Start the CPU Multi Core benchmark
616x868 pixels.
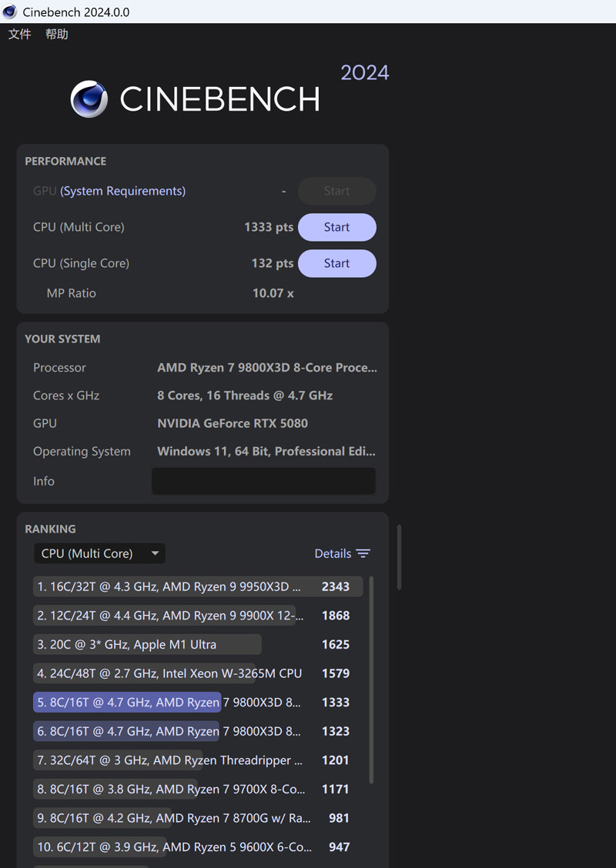tap(336, 227)
